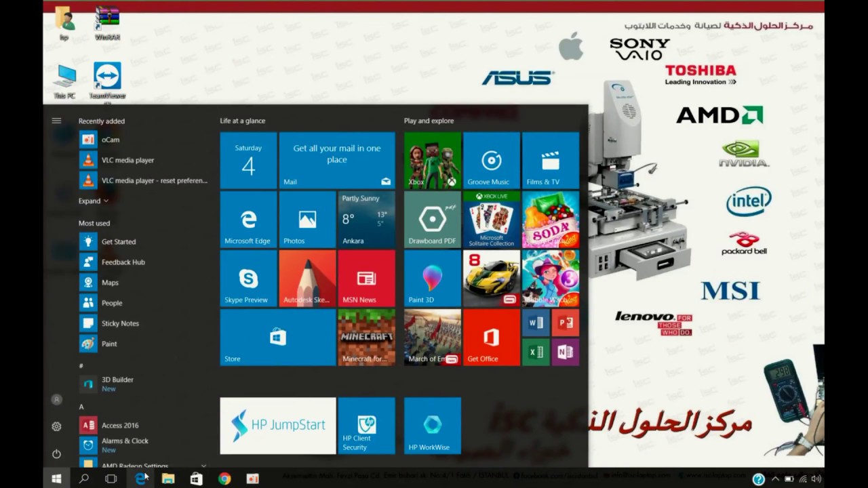Open Films & TV tile
The width and height of the screenshot is (868, 488).
tap(550, 160)
